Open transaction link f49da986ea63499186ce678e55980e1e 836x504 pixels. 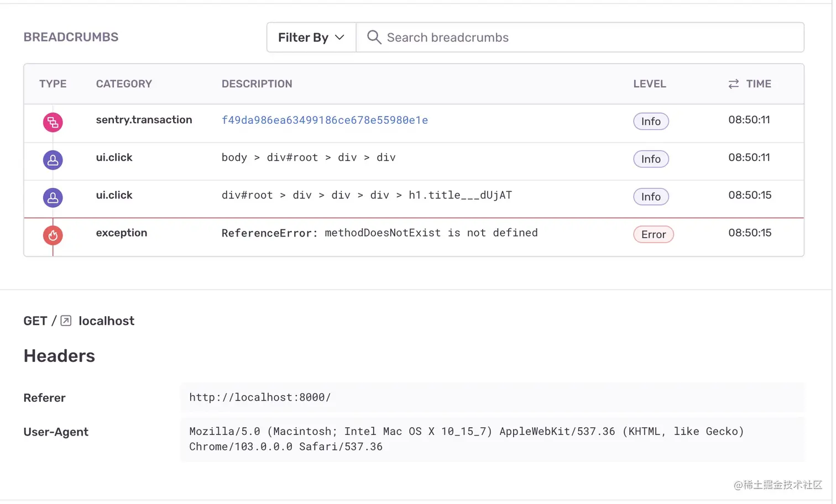pyautogui.click(x=325, y=120)
